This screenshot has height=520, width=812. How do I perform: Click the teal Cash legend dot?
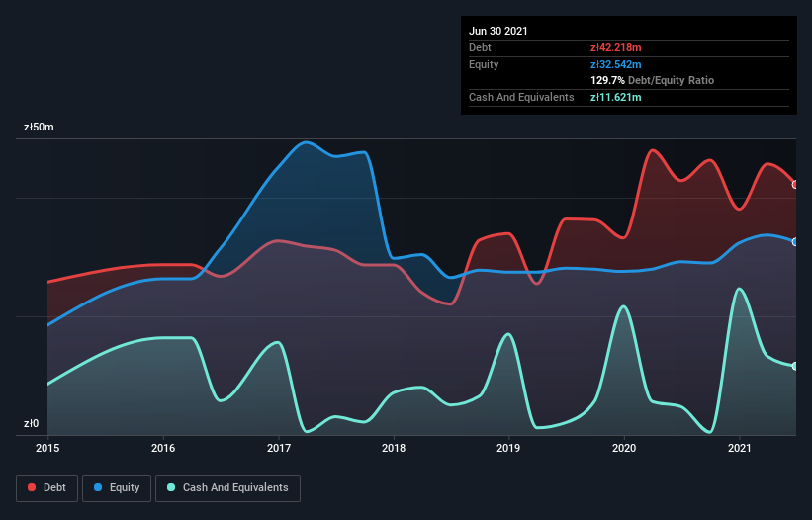(171, 487)
